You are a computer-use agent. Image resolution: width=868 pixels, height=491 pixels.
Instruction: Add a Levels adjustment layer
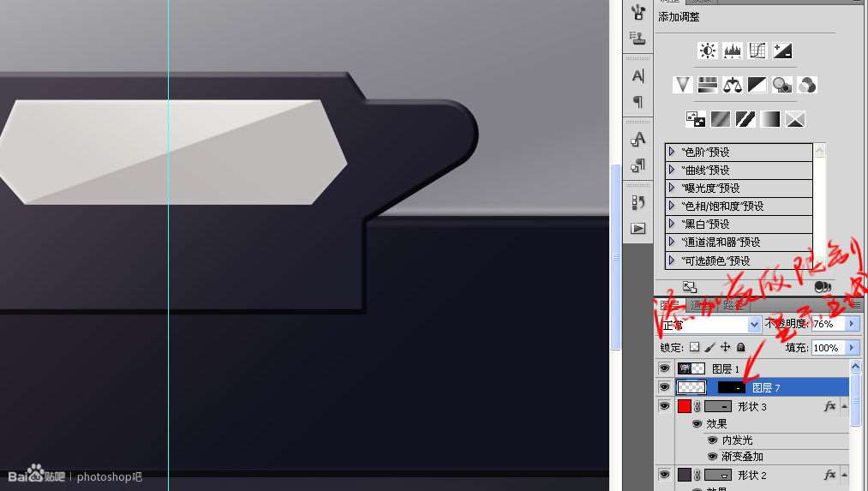732,51
